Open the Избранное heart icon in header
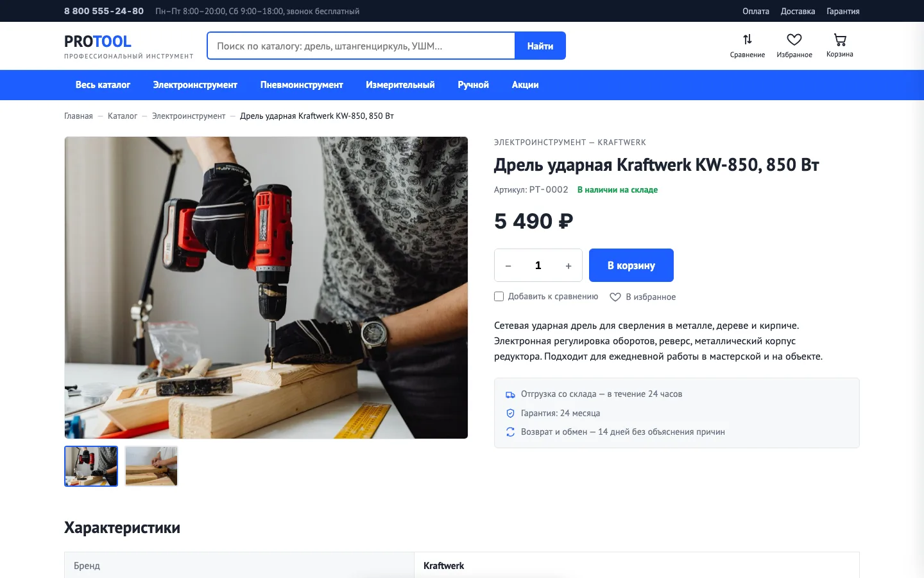Image resolution: width=924 pixels, height=578 pixels. [x=794, y=40]
